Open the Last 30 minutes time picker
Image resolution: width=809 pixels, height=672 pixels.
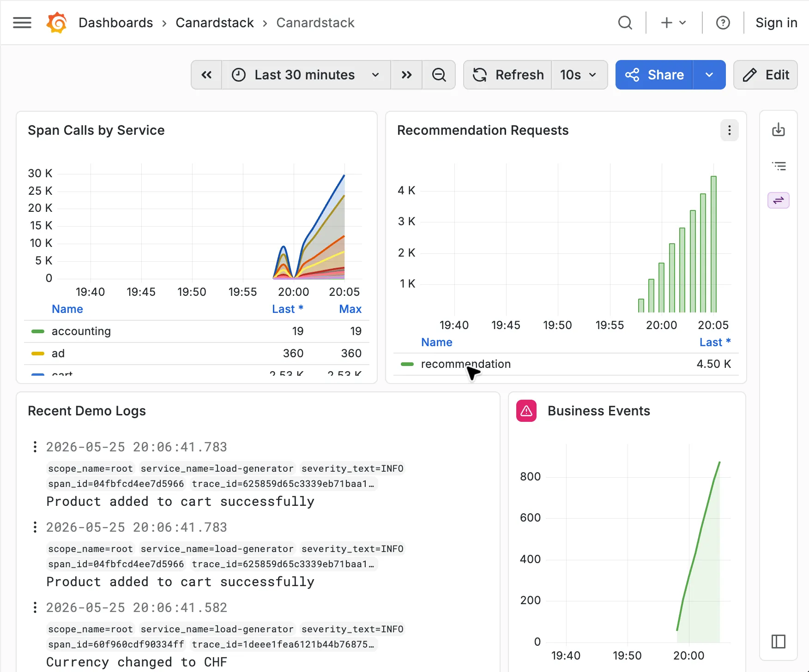306,75
